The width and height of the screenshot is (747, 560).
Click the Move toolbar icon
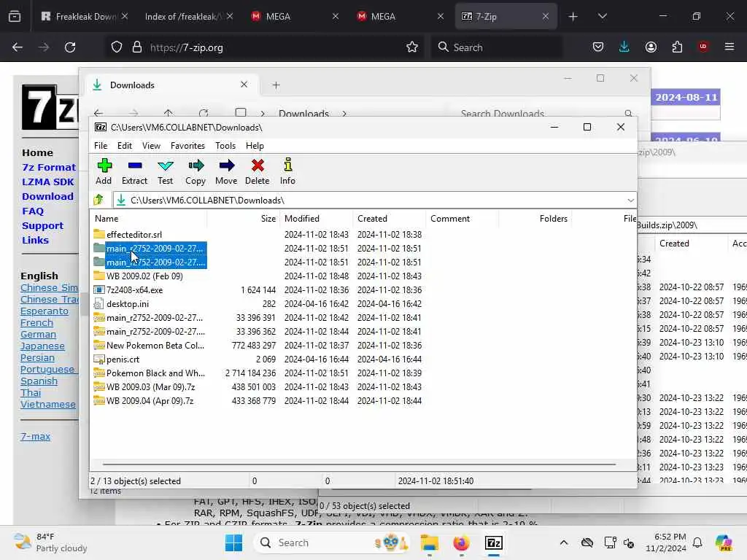pos(226,171)
